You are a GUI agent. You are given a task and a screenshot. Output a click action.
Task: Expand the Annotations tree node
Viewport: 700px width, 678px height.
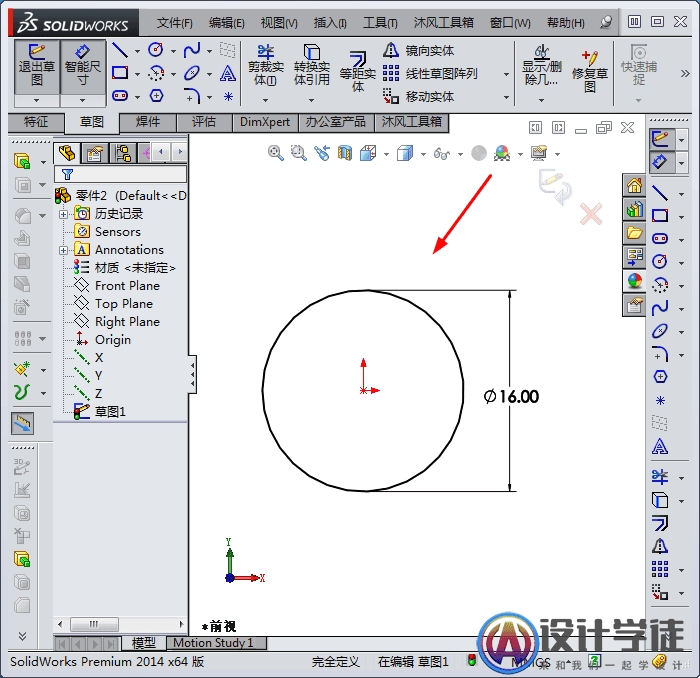point(63,250)
